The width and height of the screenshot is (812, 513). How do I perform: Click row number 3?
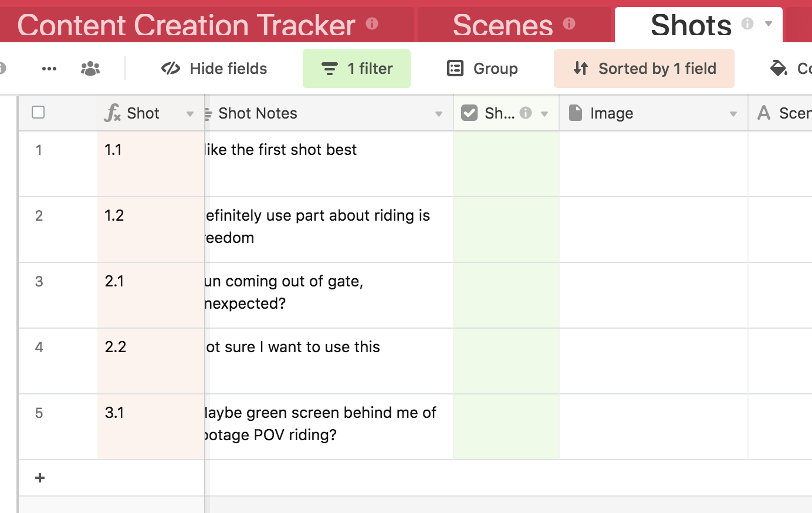(39, 281)
